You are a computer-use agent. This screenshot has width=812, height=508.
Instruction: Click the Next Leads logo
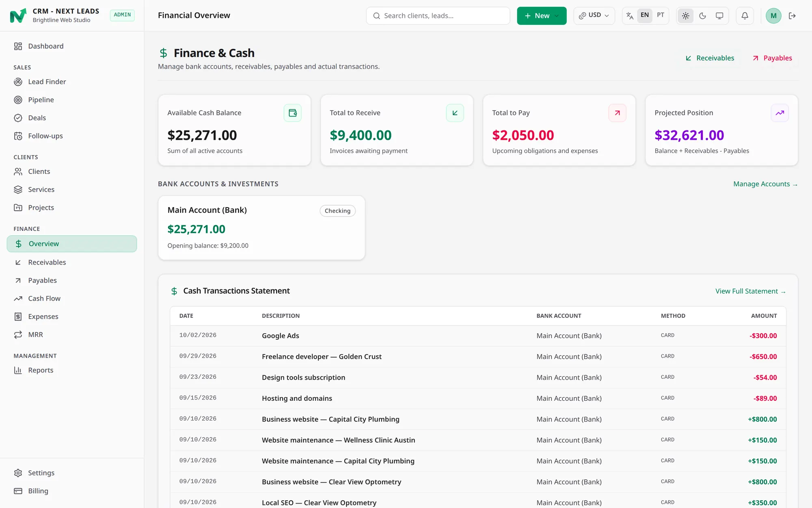point(18,15)
